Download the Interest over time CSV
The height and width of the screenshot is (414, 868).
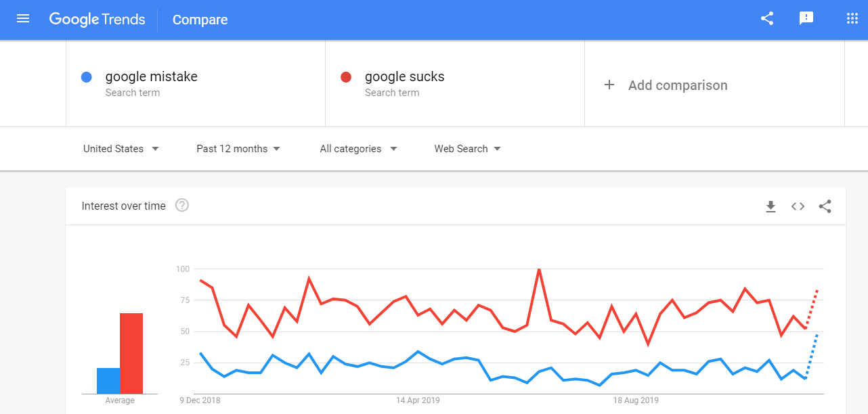(x=771, y=206)
